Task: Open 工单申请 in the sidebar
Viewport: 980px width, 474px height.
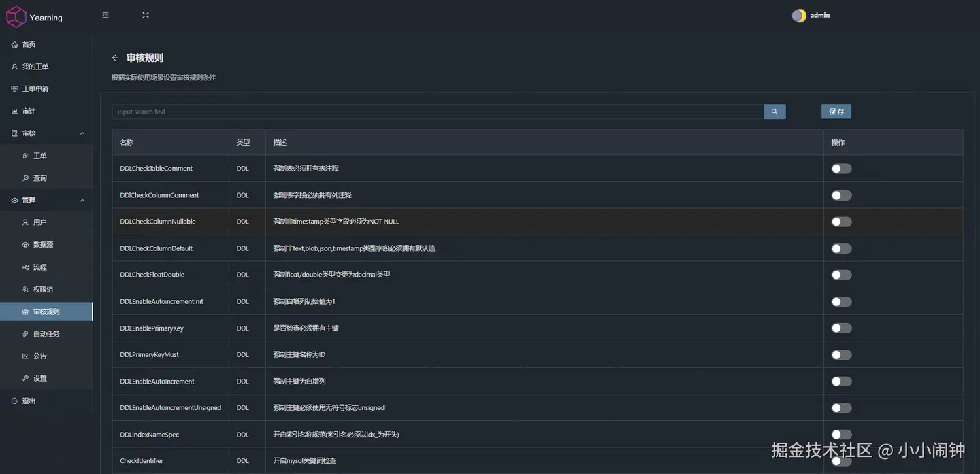Action: click(35, 89)
